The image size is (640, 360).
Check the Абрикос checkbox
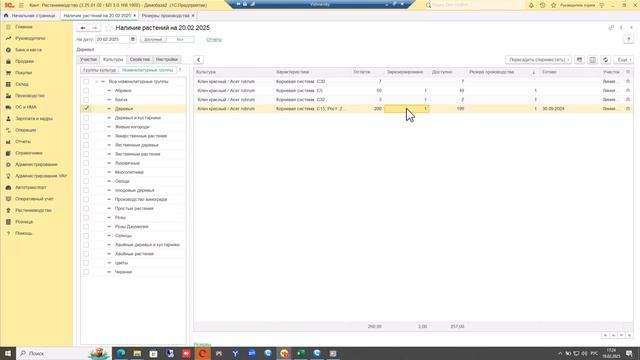pyautogui.click(x=86, y=90)
